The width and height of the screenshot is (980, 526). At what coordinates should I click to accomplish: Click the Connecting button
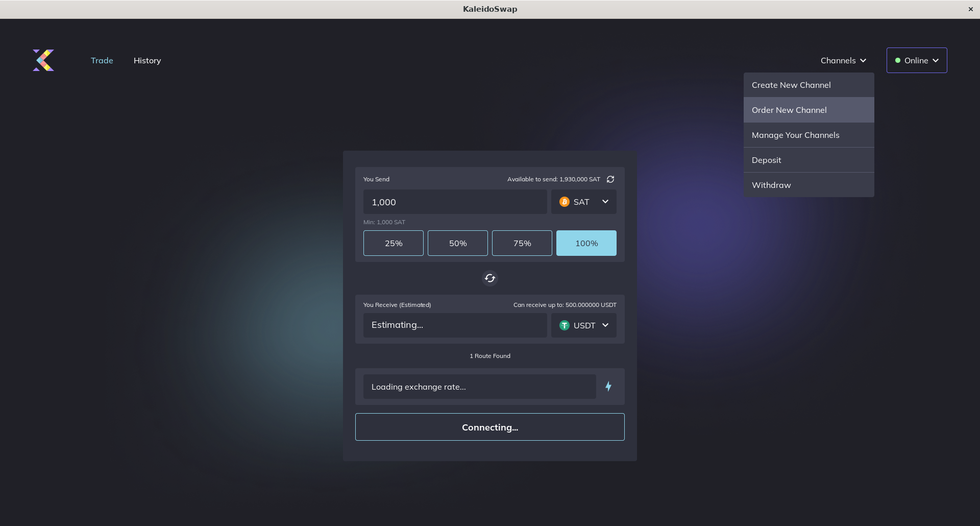[490, 427]
